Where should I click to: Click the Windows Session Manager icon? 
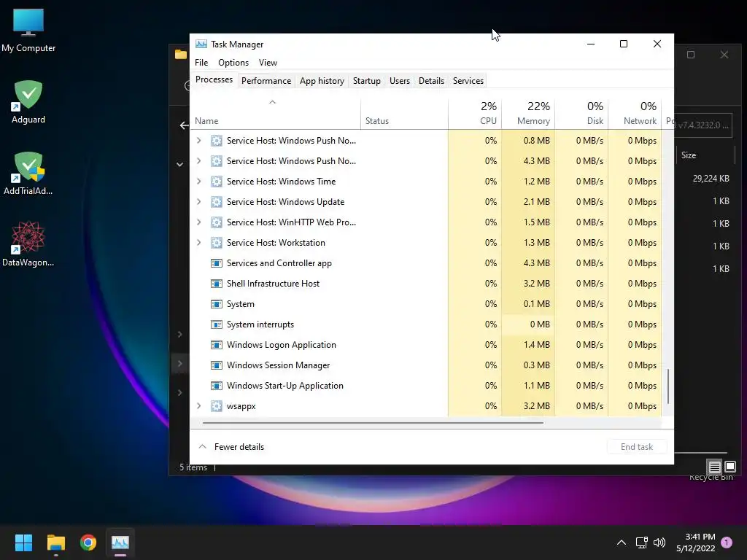216,366
